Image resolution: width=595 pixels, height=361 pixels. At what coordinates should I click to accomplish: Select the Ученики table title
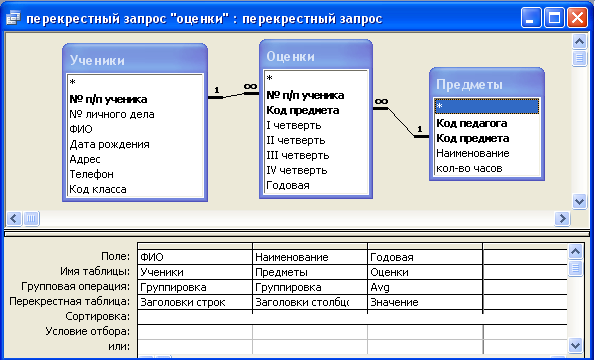pyautogui.click(x=97, y=60)
